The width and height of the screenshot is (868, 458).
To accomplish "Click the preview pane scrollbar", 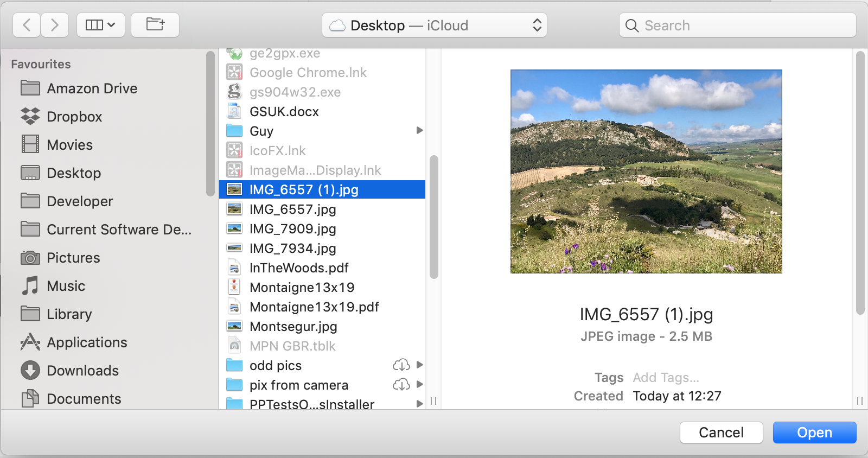I will coord(860,183).
